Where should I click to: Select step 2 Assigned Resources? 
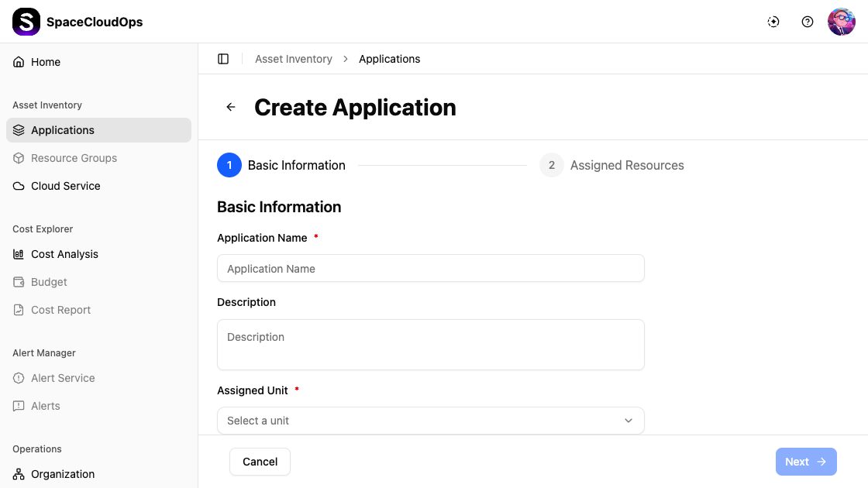612,165
